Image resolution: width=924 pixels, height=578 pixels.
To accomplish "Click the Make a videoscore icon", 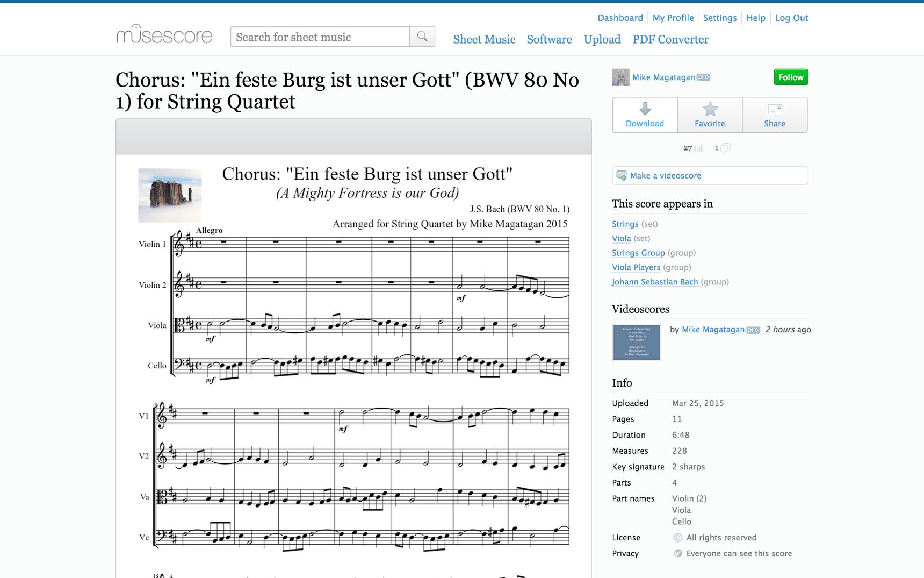I will [x=622, y=175].
